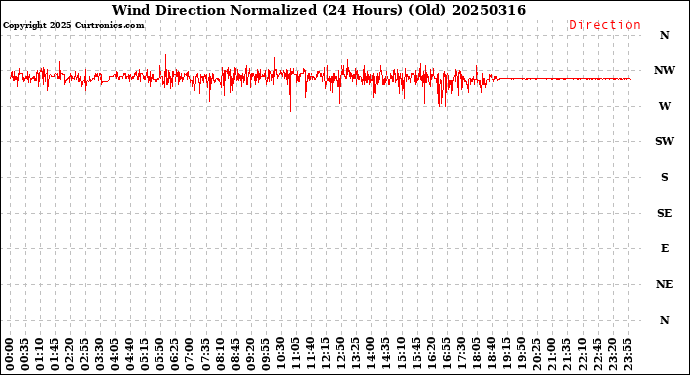The width and height of the screenshot is (690, 375).
Task: Click the 01:10 time label
Action: pyautogui.click(x=40, y=354)
